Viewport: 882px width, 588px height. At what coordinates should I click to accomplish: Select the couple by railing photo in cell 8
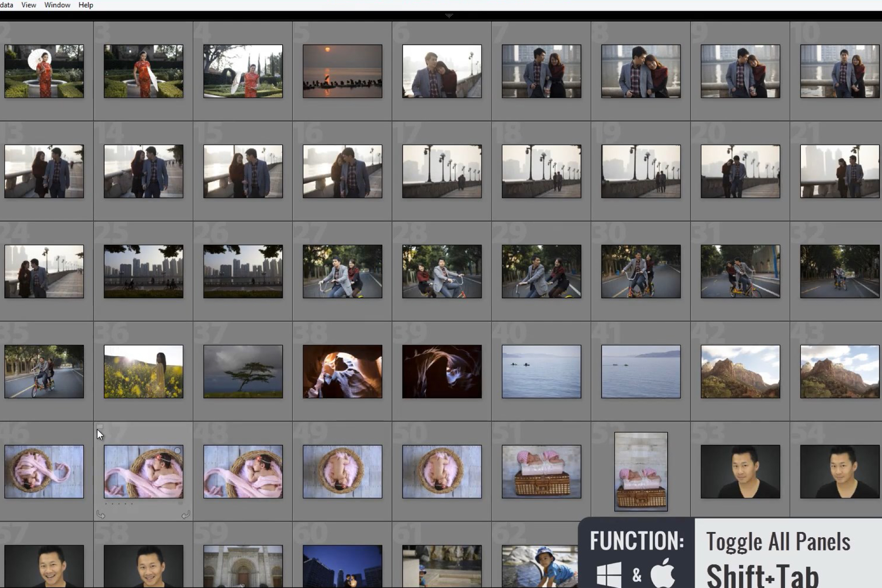tap(641, 71)
